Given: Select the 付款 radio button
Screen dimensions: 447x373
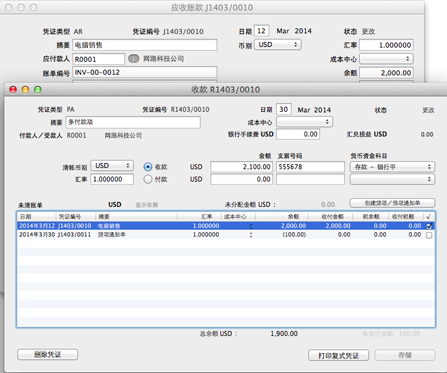Looking at the screenshot, I should 148,179.
